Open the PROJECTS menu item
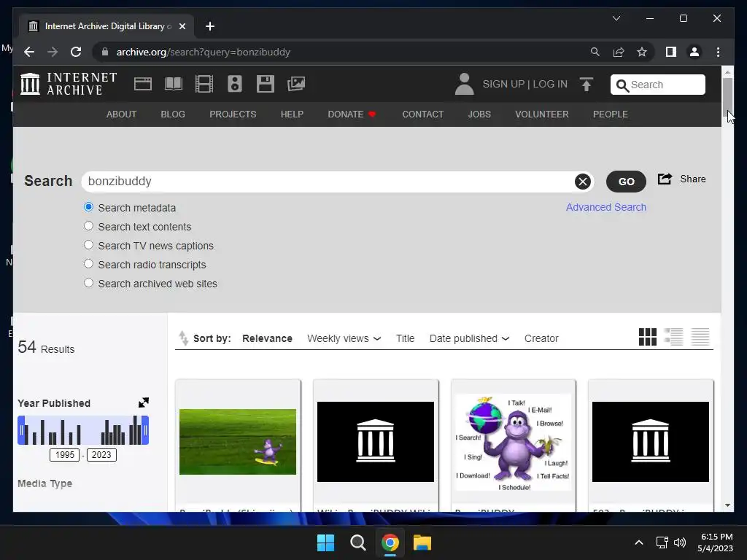The width and height of the screenshot is (747, 560). [x=233, y=114]
